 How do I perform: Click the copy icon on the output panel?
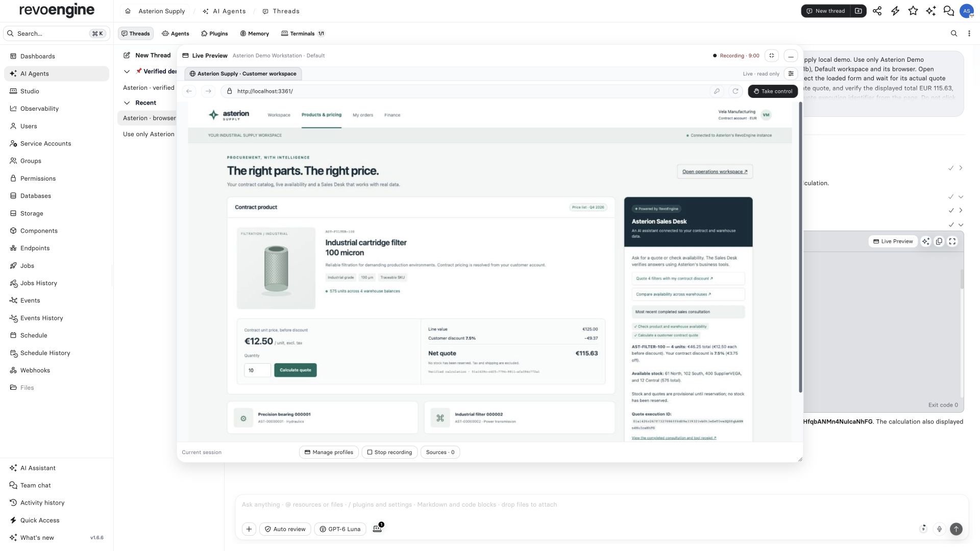tap(939, 241)
